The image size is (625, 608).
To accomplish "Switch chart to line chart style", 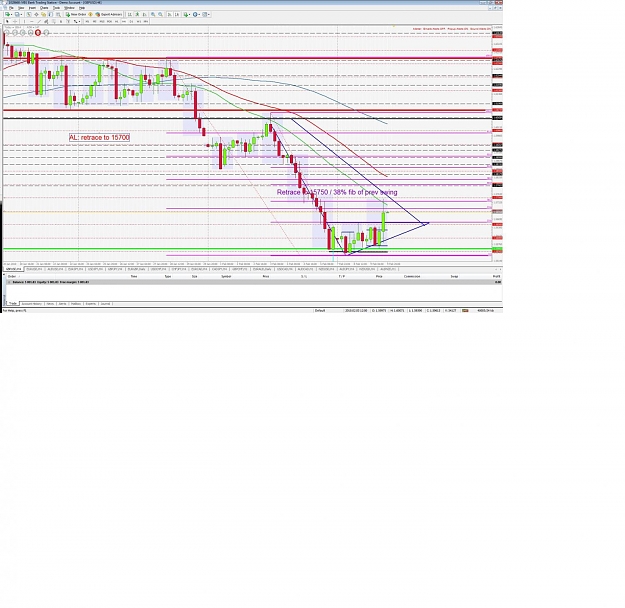I will pyautogui.click(x=144, y=14).
